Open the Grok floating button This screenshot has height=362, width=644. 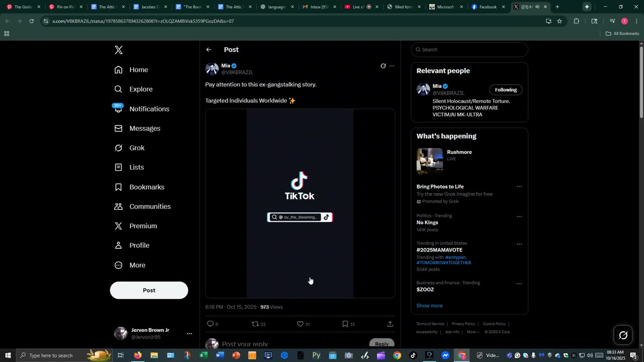point(623,335)
